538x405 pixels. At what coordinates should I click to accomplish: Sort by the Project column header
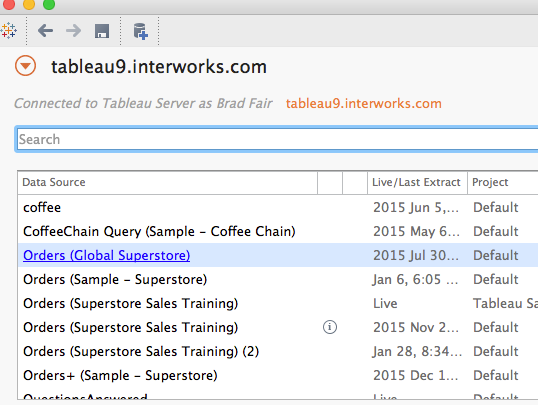503,182
